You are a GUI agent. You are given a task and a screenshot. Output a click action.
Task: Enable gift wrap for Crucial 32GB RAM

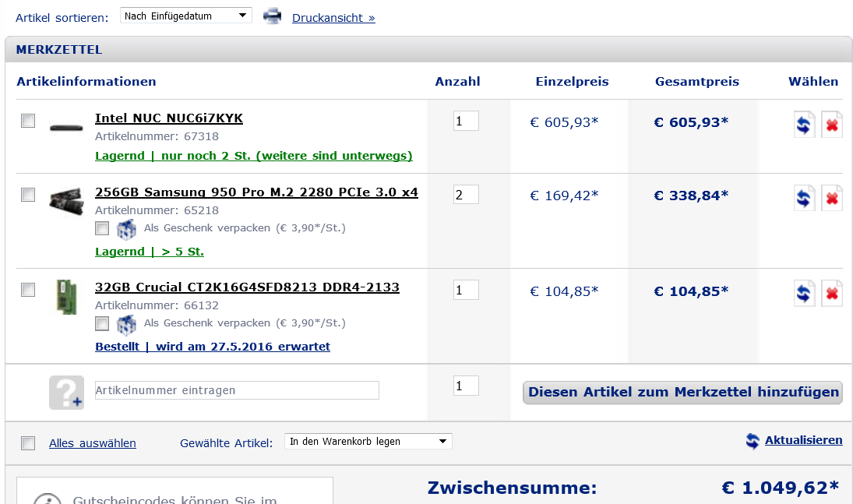coord(102,323)
